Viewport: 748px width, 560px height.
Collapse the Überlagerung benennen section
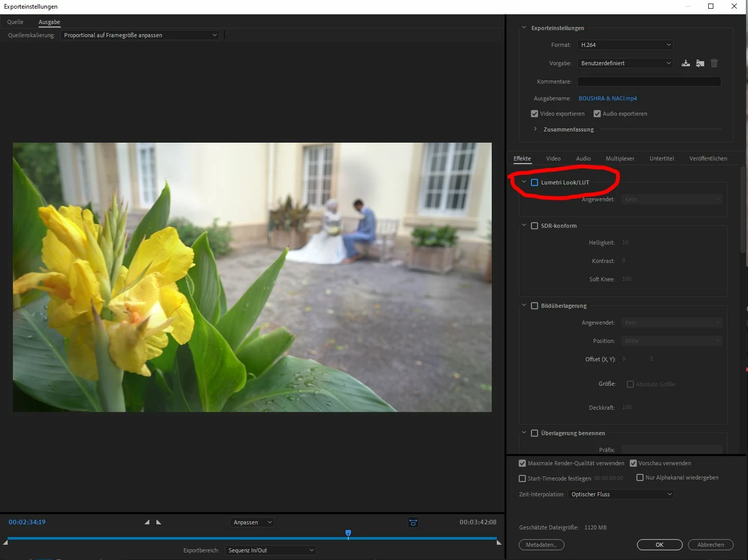pyautogui.click(x=524, y=433)
